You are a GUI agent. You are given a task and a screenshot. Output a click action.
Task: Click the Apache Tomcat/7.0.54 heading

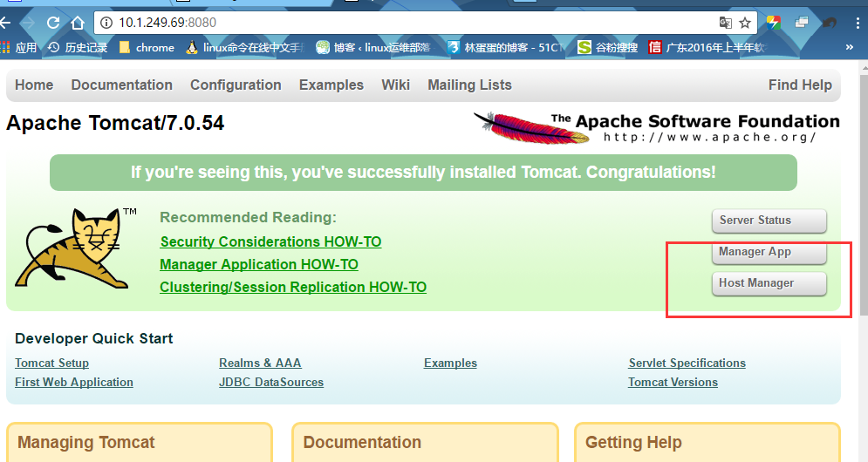click(x=115, y=123)
